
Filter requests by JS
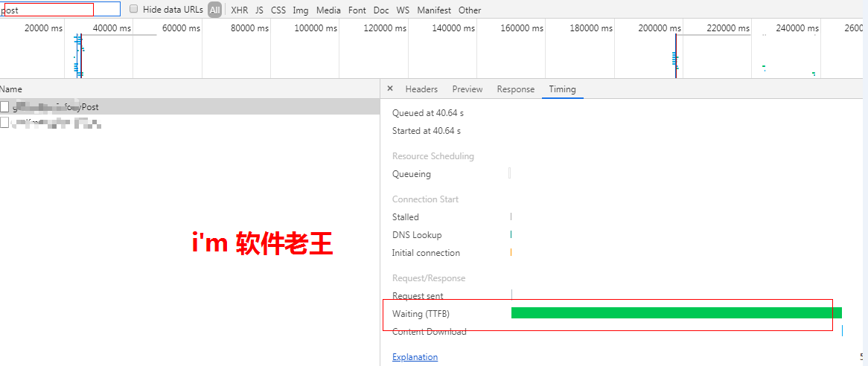pos(260,10)
